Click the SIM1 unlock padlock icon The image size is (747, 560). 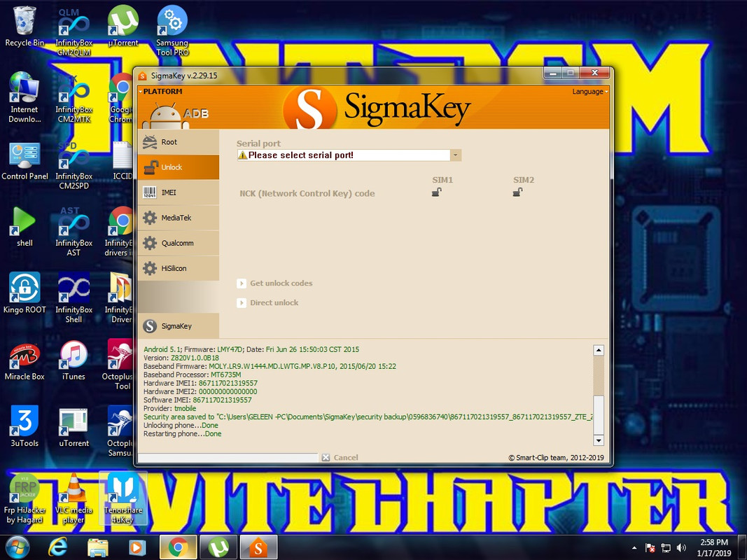pos(436,192)
